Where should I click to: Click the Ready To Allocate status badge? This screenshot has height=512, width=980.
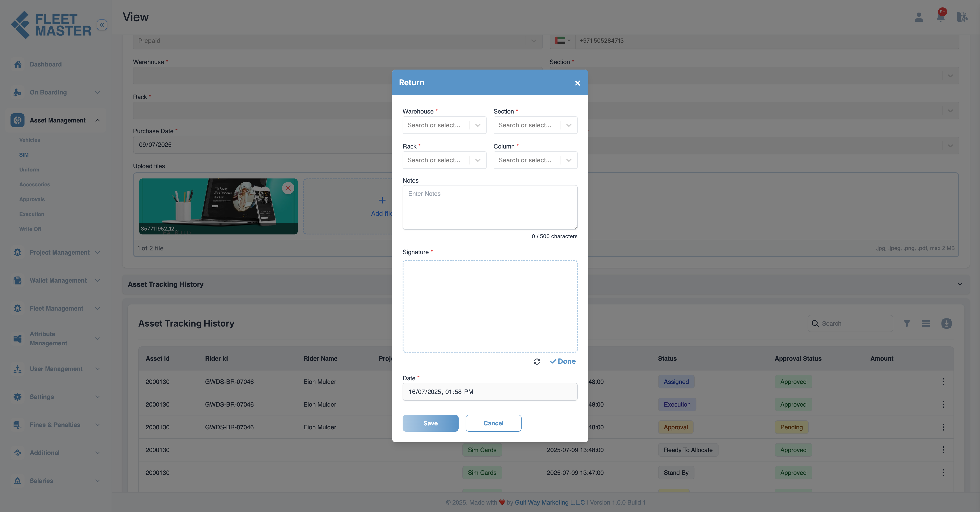coord(688,450)
